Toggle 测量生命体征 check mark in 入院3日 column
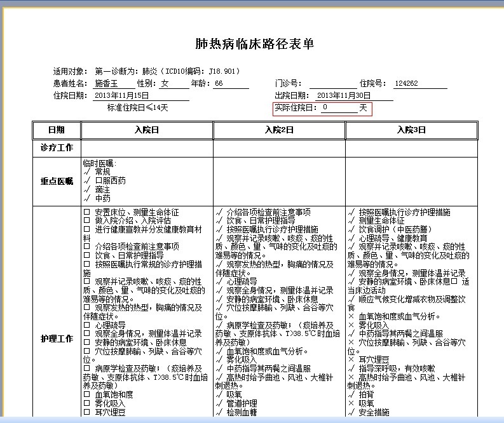 pyautogui.click(x=351, y=220)
